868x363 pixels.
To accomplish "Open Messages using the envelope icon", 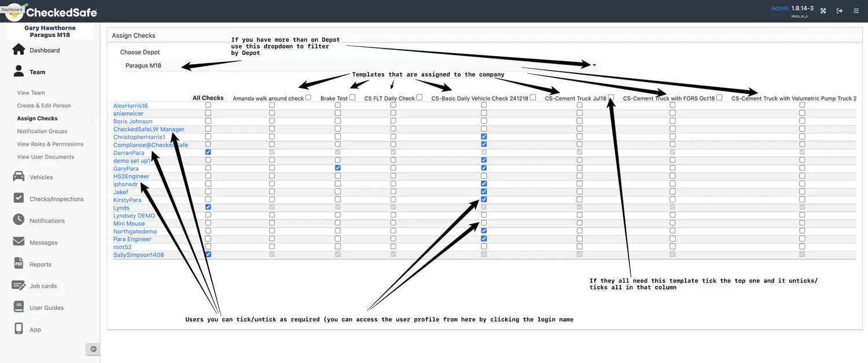I will pos(19,242).
